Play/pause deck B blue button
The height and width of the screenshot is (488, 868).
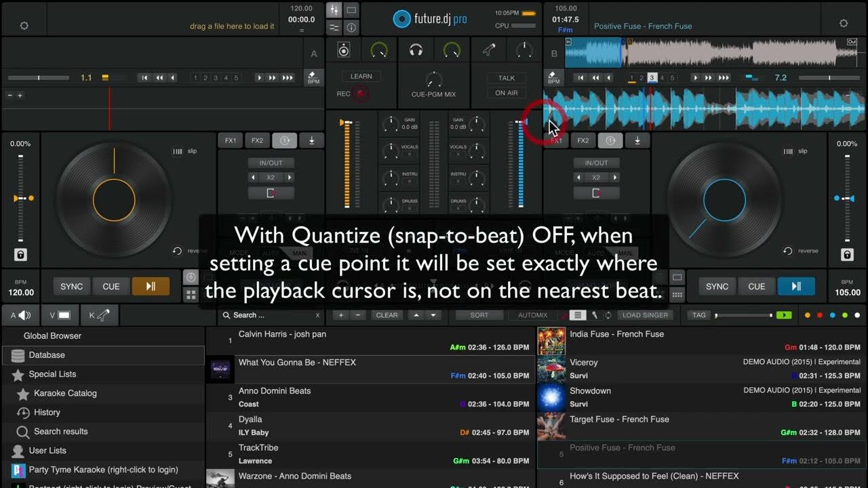point(796,286)
